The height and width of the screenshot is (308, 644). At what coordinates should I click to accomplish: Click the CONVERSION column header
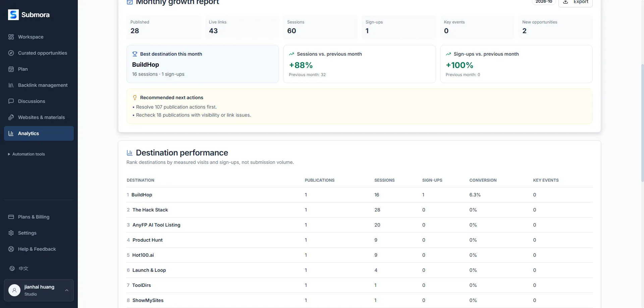coord(483,180)
